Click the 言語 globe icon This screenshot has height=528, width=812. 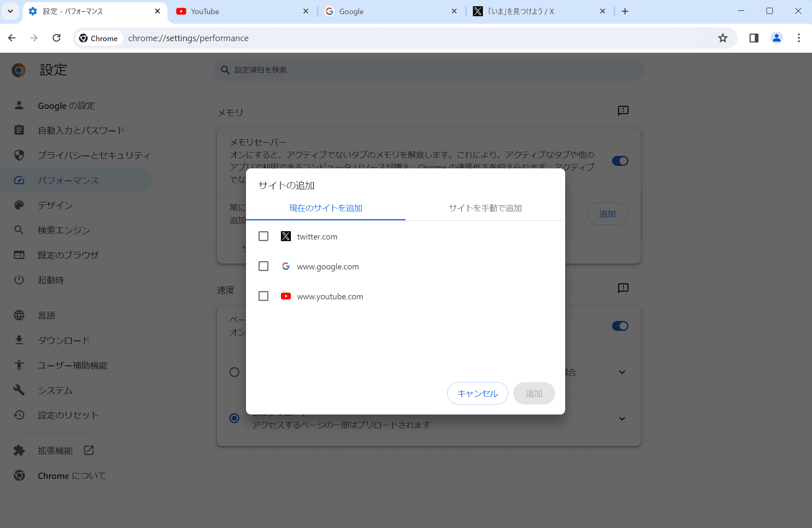pyautogui.click(x=19, y=315)
